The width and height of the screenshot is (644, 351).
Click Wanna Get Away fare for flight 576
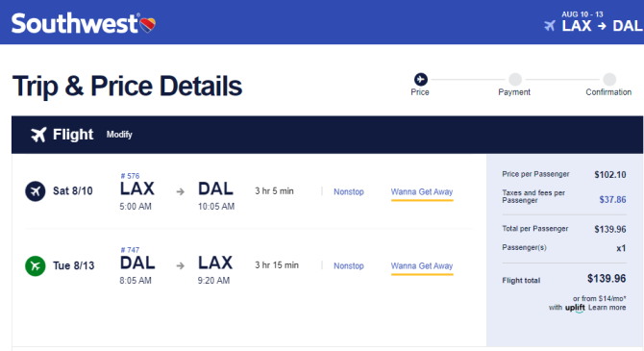coord(422,192)
